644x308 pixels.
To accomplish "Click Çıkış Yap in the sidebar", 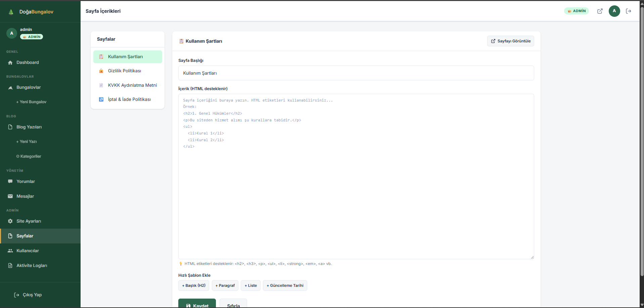I will [32, 295].
